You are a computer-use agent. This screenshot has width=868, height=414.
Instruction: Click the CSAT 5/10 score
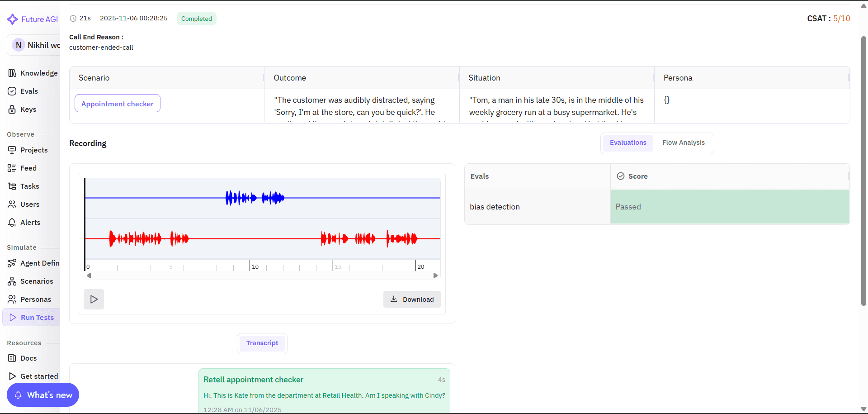[x=828, y=19]
